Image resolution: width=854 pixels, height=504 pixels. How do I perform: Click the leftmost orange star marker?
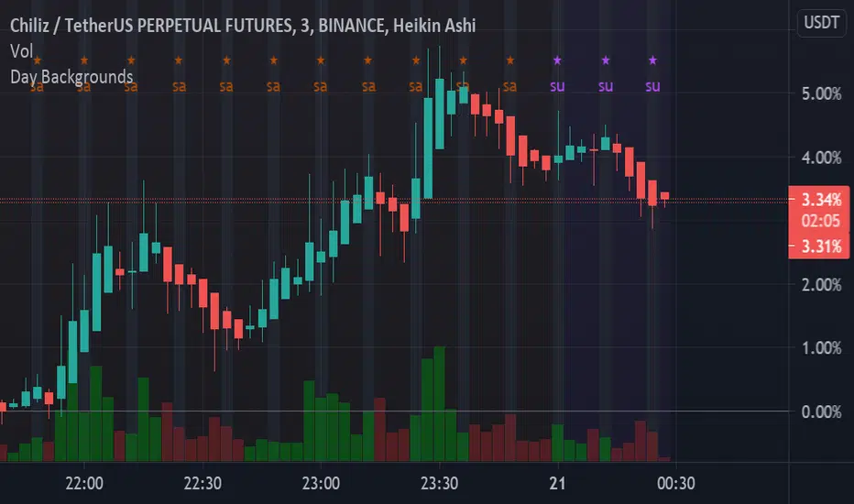click(x=37, y=60)
